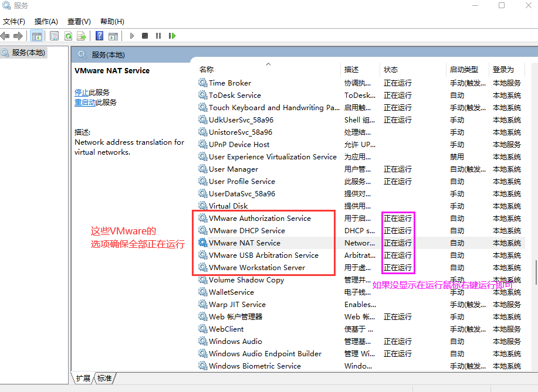Screen dimensions: 538x392
Task: Sort by the 登录为 column header
Action: click(x=503, y=69)
